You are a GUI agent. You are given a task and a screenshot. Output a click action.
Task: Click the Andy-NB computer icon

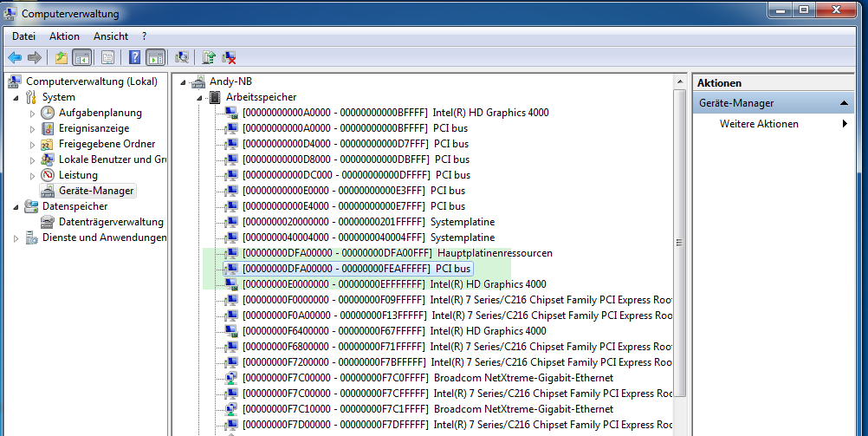tap(198, 81)
